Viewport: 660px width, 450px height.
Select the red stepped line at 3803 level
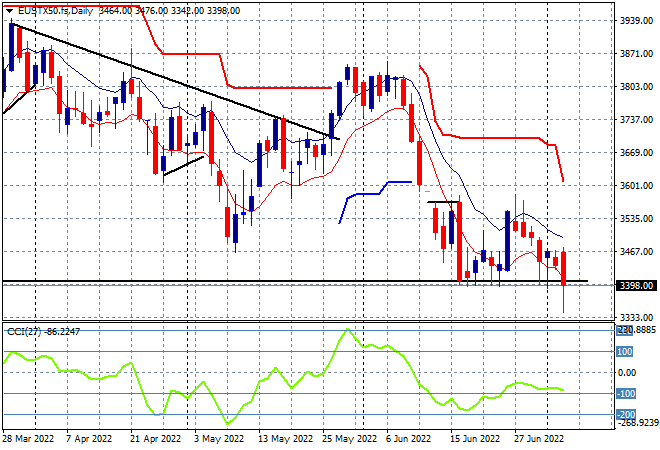click(282, 88)
